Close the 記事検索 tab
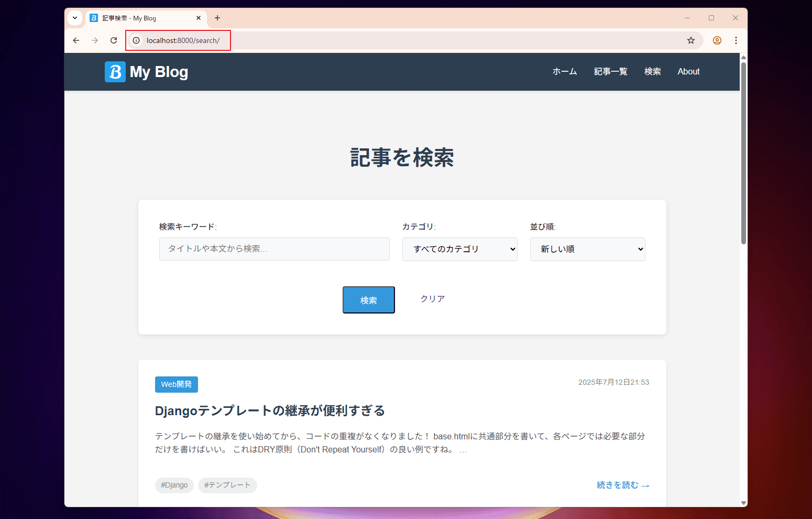Viewport: 812px width, 519px height. pyautogui.click(x=199, y=18)
